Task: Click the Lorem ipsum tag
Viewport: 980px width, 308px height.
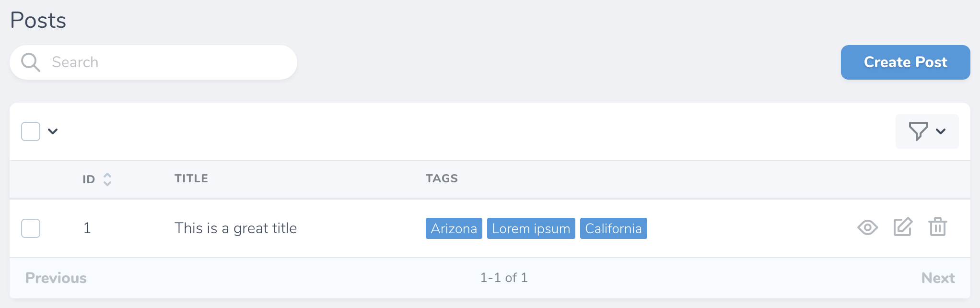Action: pyautogui.click(x=531, y=228)
